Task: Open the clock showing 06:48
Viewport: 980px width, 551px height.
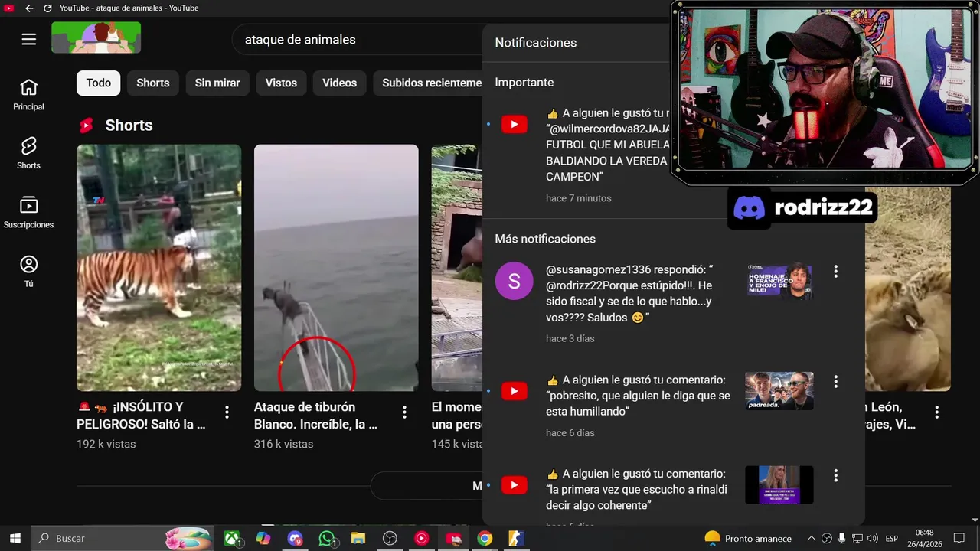Action: pyautogui.click(x=924, y=538)
